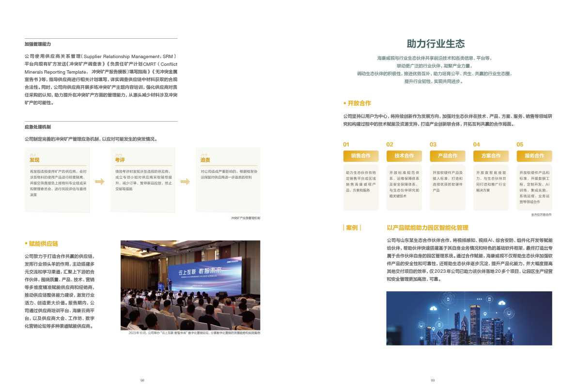
Task: Click the 发现 step card heading
Action: (x=35, y=160)
